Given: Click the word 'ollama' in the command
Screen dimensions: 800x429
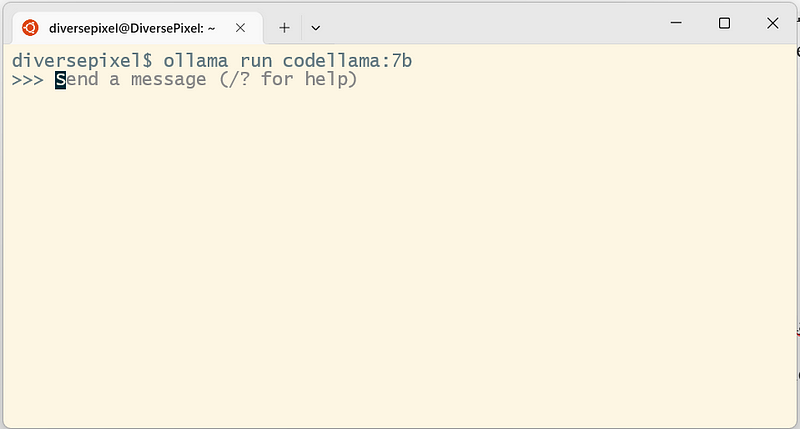Looking at the screenshot, I should (x=195, y=61).
